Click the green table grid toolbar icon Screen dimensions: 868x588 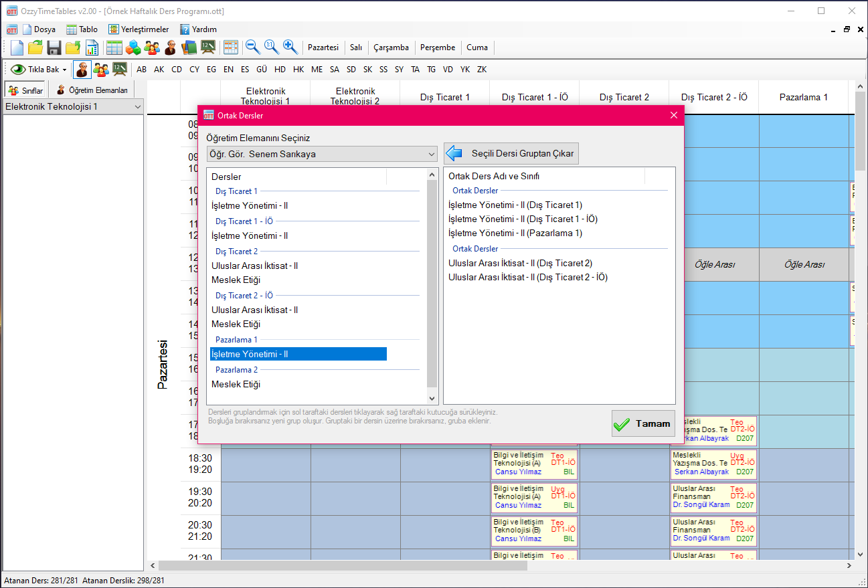pos(114,47)
